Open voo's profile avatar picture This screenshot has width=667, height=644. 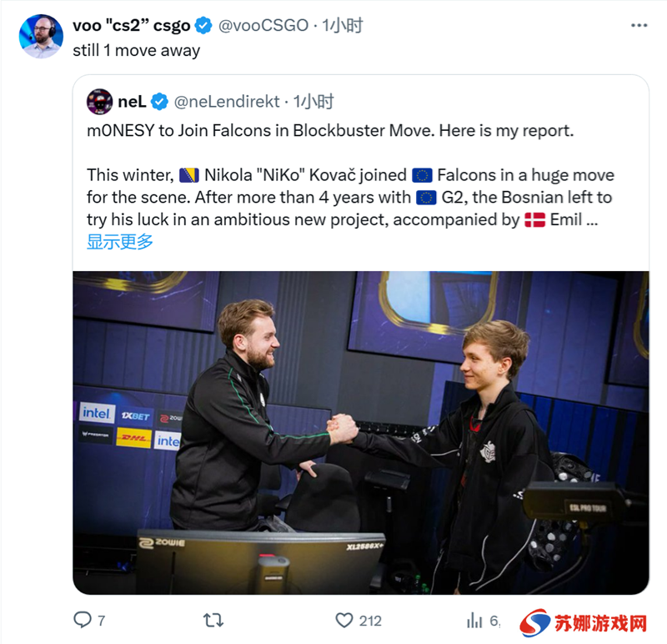(41, 36)
